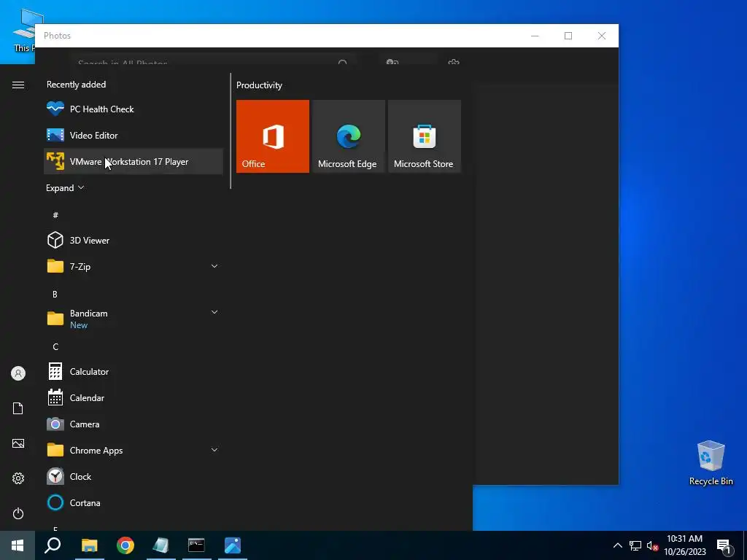Launch Cortana from app list
Image resolution: width=747 pixels, height=560 pixels.
(133, 503)
